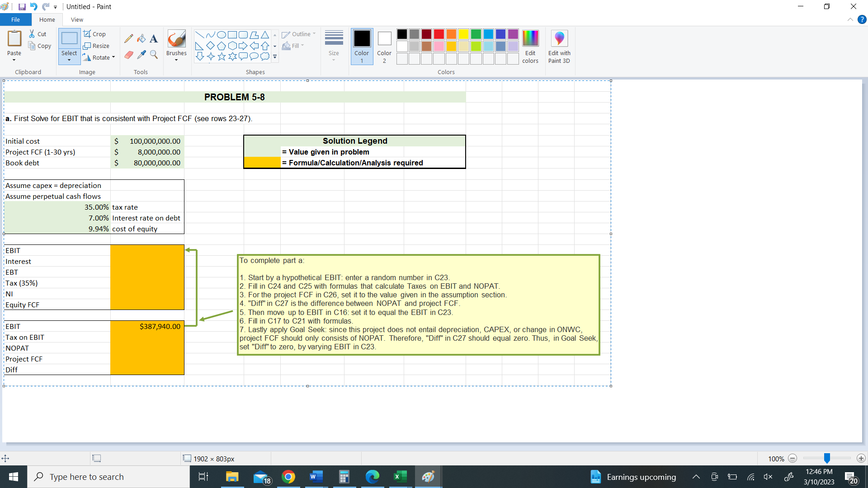Screen dimensions: 868x488
Task: Open the File menu
Action: coord(15,19)
